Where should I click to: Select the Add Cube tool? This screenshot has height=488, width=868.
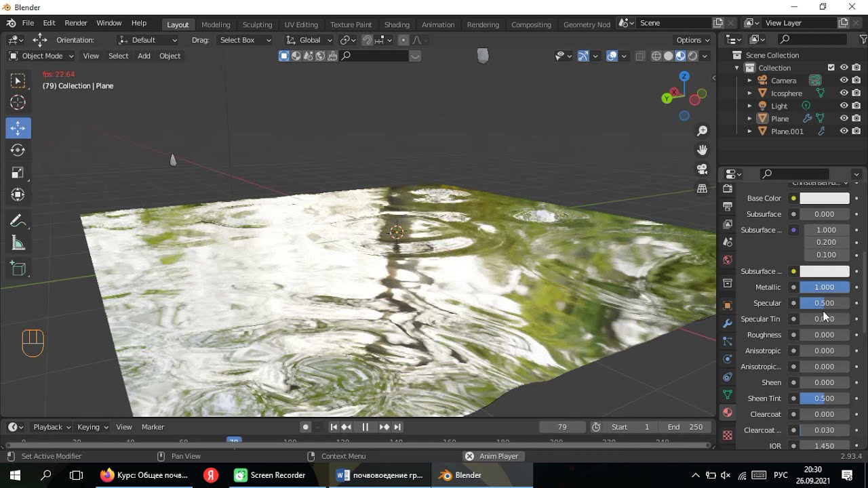[18, 269]
